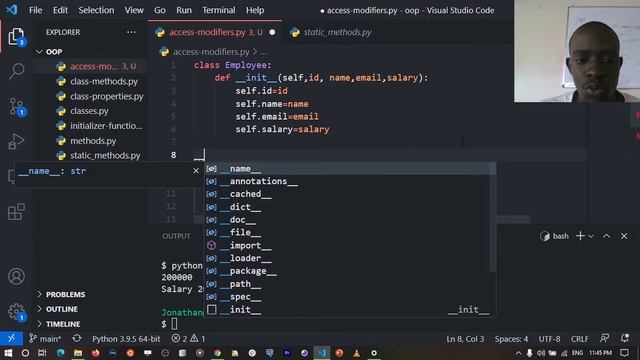Open the Search view icon
This screenshot has width=640, height=360.
click(16, 71)
